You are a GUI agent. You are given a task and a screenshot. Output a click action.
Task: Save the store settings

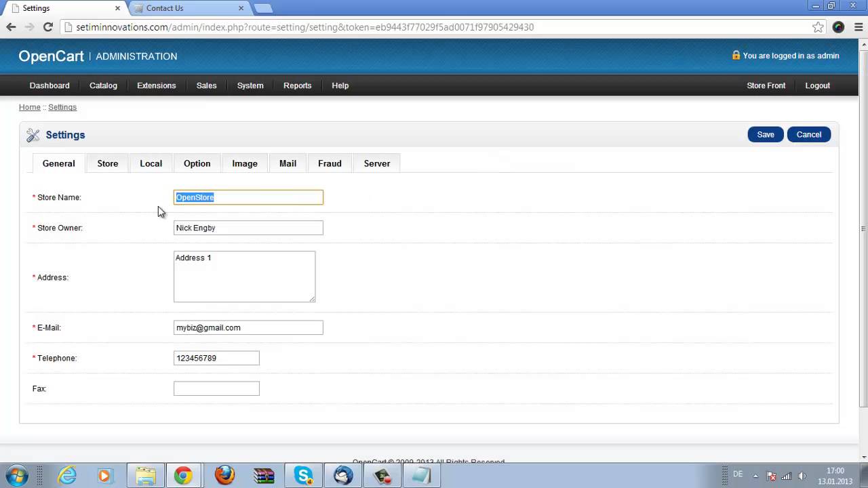[766, 134]
